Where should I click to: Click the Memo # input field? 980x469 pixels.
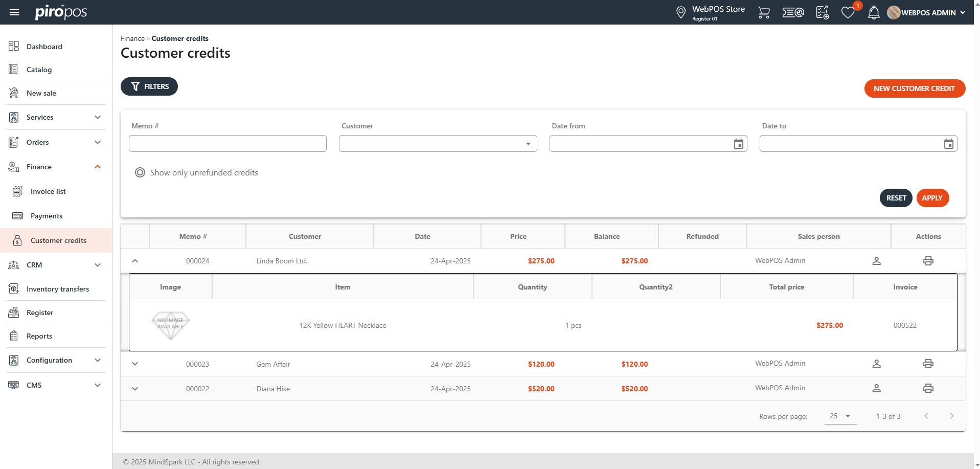pos(227,144)
